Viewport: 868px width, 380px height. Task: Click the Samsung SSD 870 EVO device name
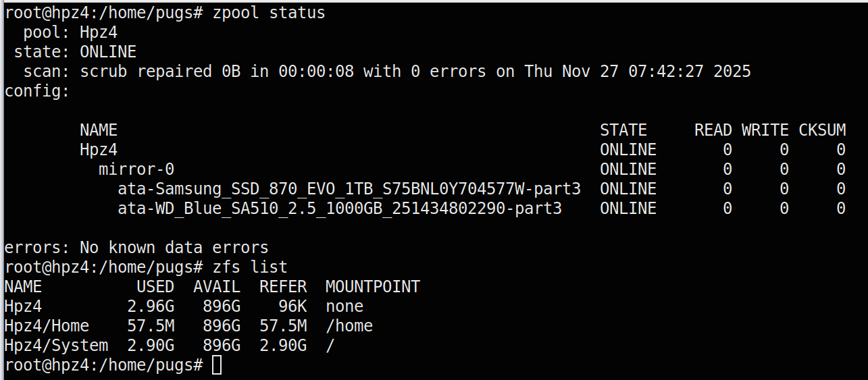point(349,189)
